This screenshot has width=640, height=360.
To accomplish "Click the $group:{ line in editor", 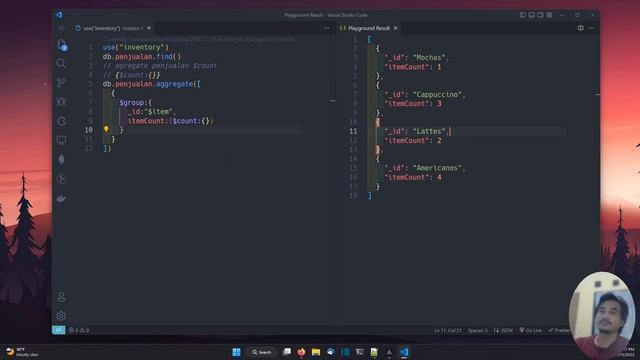I will (136, 102).
